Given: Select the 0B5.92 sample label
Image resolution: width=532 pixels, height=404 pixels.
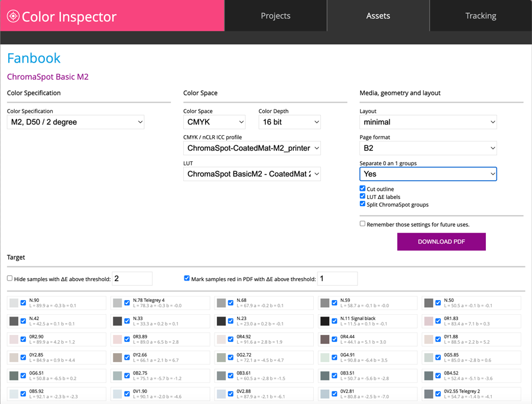Looking at the screenshot, I should click(x=37, y=392).
